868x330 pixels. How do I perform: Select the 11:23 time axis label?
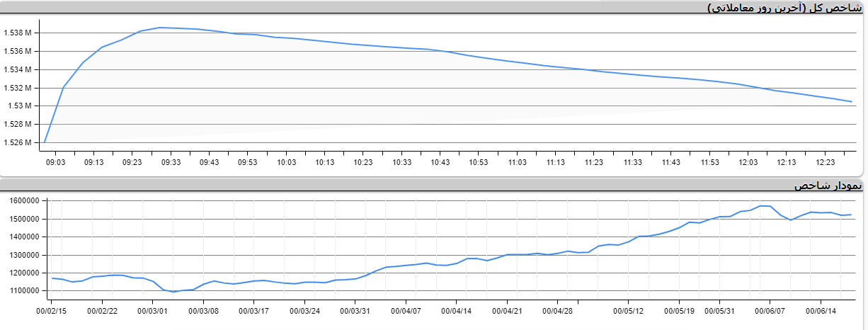click(x=594, y=162)
